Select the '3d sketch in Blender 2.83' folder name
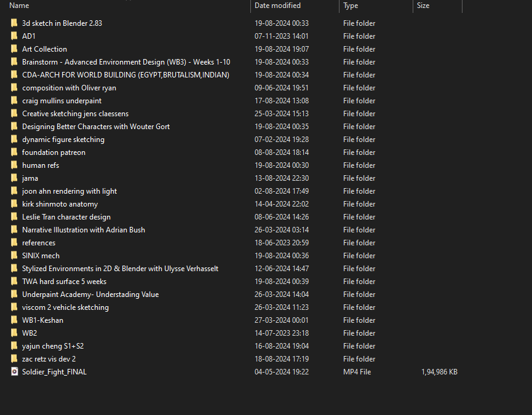Image resolution: width=532 pixels, height=415 pixels. [x=62, y=23]
